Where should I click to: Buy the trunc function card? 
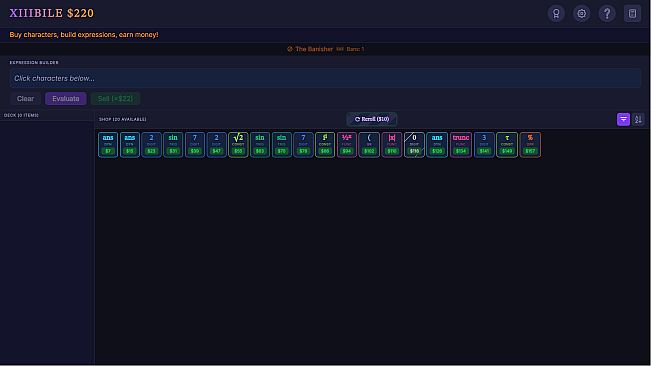pyautogui.click(x=461, y=144)
